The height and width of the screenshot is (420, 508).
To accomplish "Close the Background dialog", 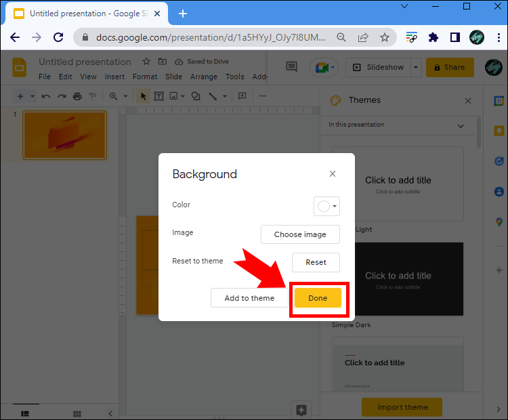I will pos(333,174).
